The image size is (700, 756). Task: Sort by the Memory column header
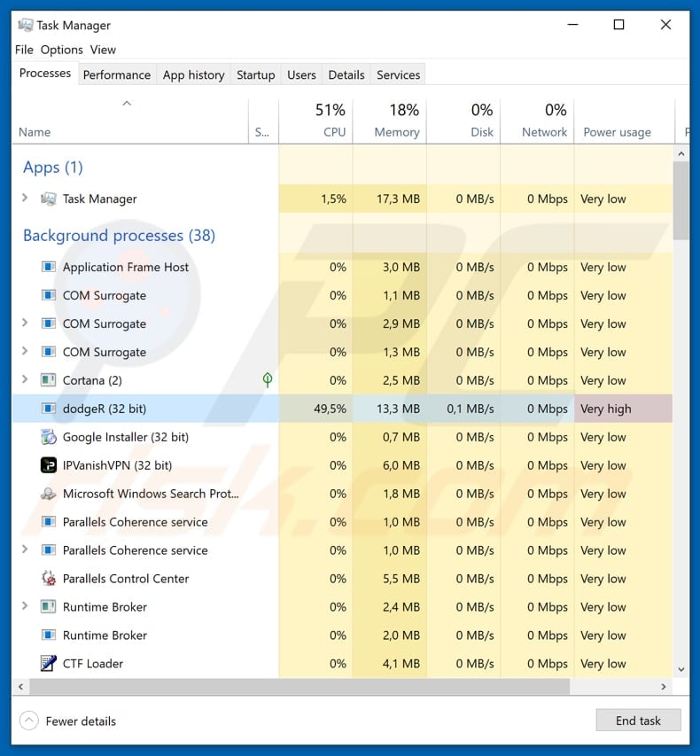390,121
